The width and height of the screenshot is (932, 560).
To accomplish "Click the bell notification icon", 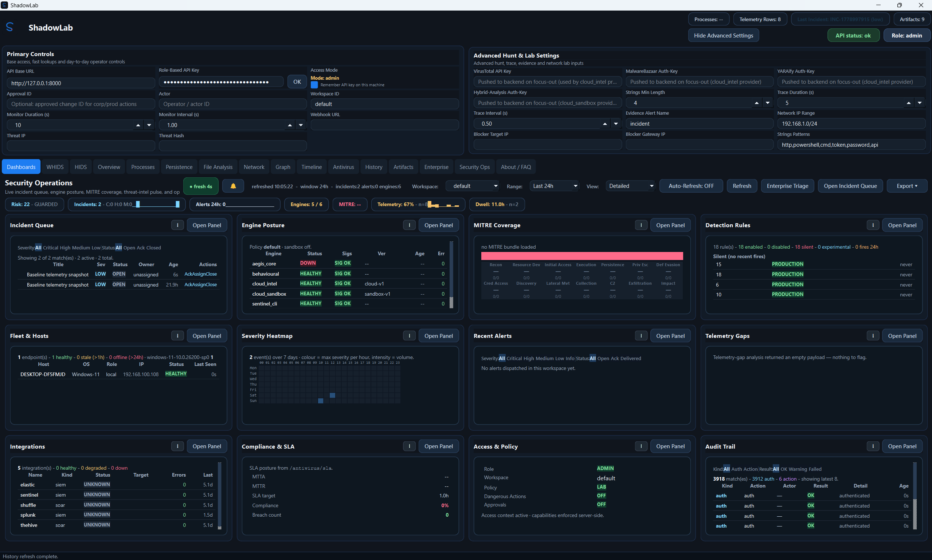I will tap(233, 186).
